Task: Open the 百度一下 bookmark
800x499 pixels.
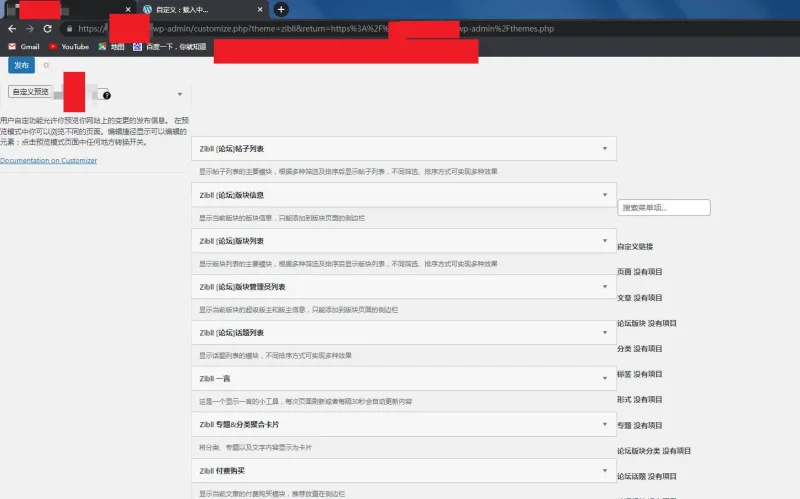Action: point(170,46)
